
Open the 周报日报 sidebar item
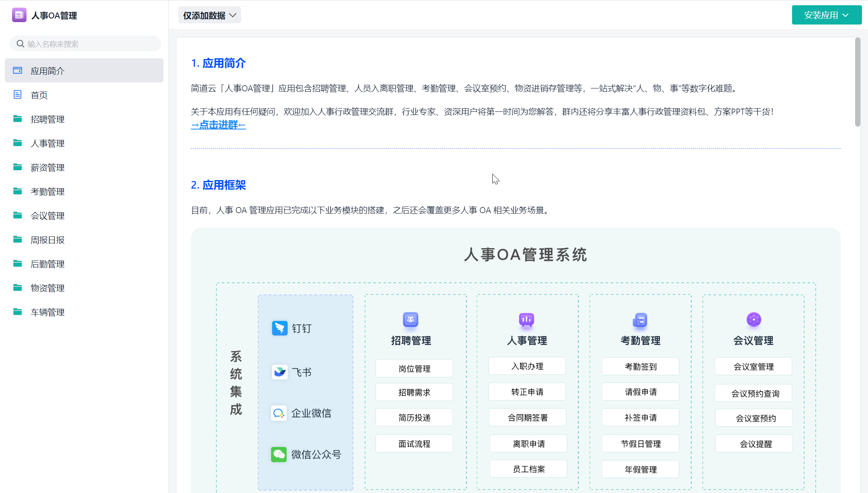pos(47,240)
